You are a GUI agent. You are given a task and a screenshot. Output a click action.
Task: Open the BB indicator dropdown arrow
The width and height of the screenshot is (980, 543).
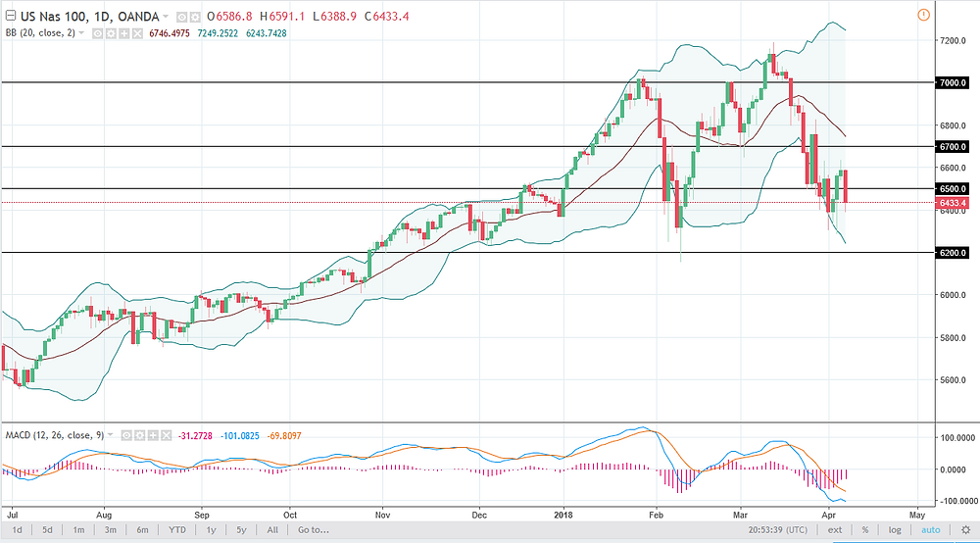coord(81,33)
